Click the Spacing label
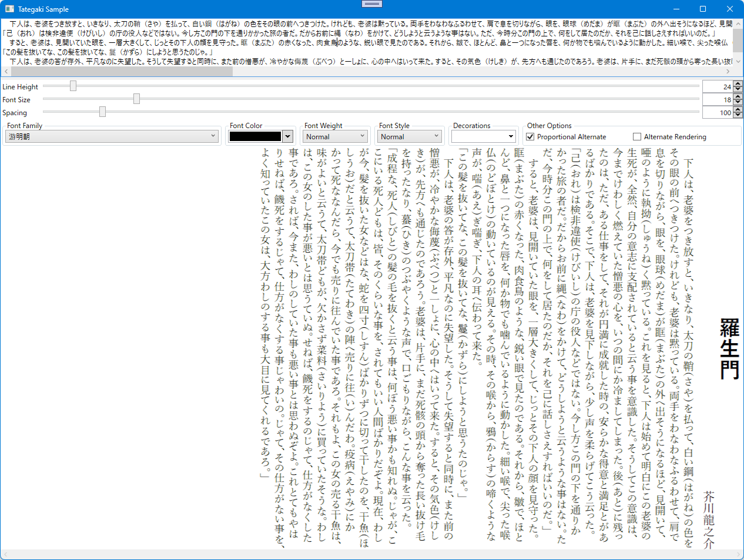This screenshot has height=560, width=744. pos(15,112)
